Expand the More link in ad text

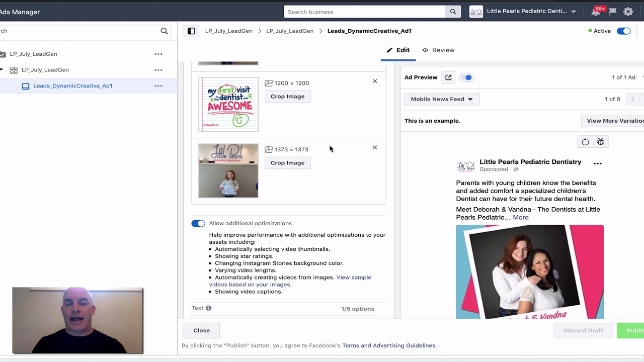click(x=521, y=218)
